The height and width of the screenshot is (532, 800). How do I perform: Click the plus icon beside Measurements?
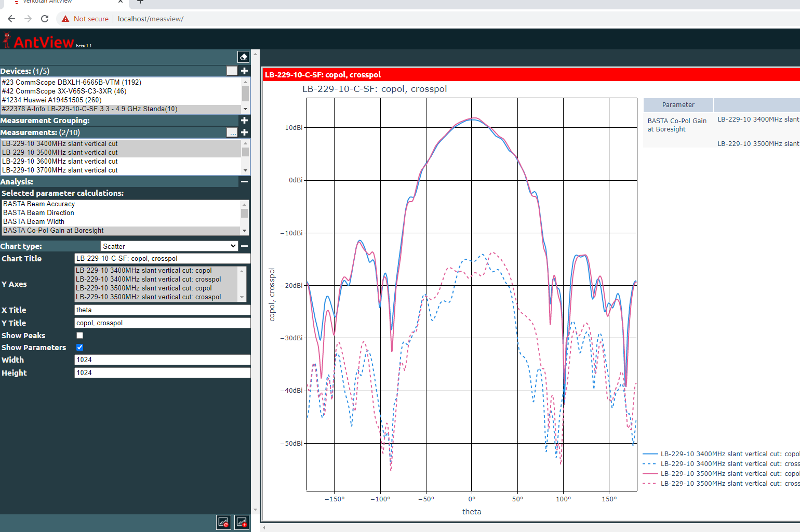coord(244,132)
